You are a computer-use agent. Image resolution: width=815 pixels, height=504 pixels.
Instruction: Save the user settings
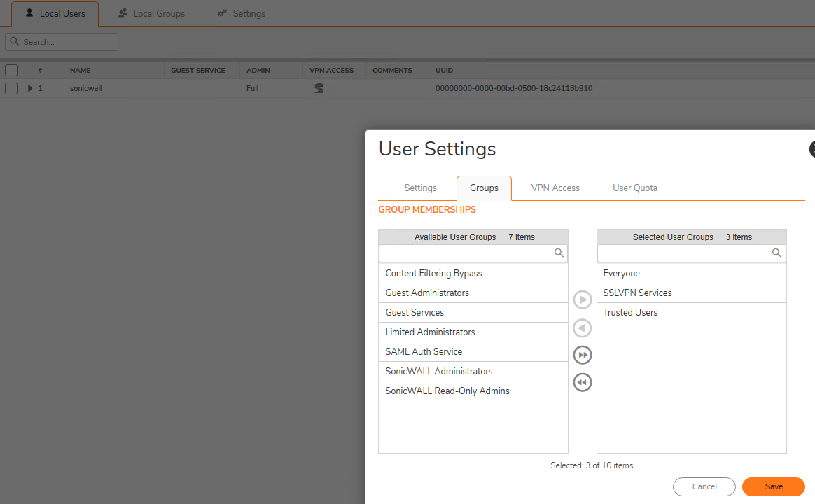[774, 487]
